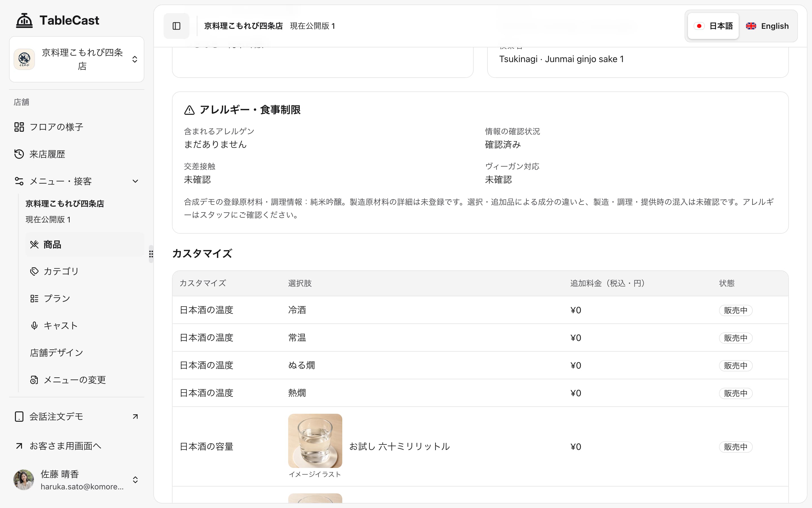
Task: Switch language to 日本語
Action: point(713,26)
